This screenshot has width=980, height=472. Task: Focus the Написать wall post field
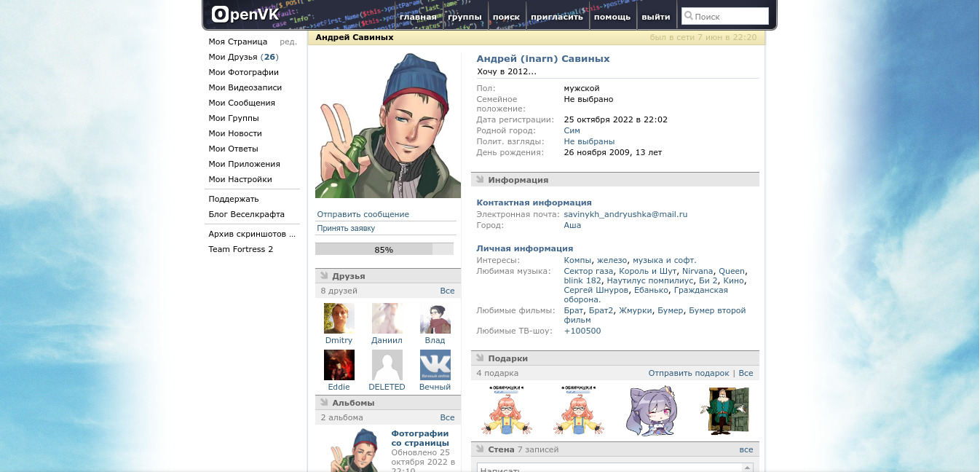click(x=615, y=468)
